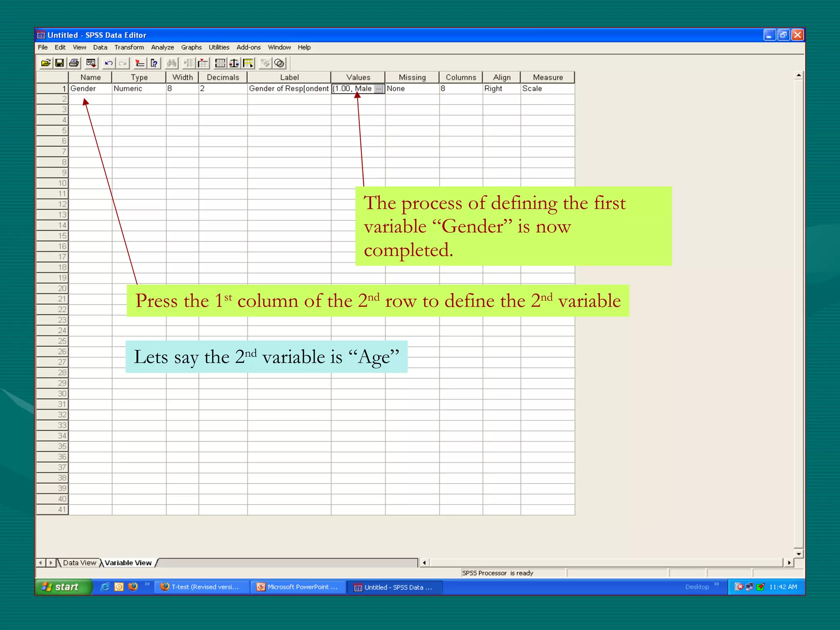
Task: Click the Save File diskette icon
Action: point(59,63)
